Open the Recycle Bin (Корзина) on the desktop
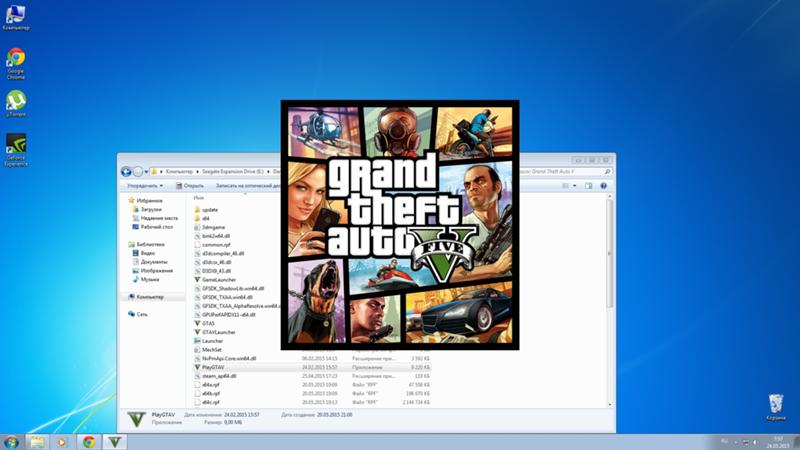The image size is (800, 450). pyautogui.click(x=776, y=407)
